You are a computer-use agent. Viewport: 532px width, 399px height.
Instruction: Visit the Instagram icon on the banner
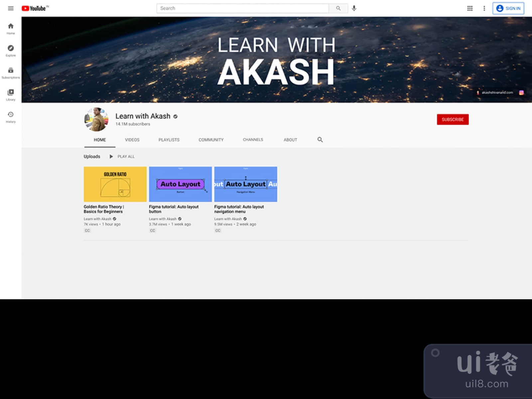(521, 92)
